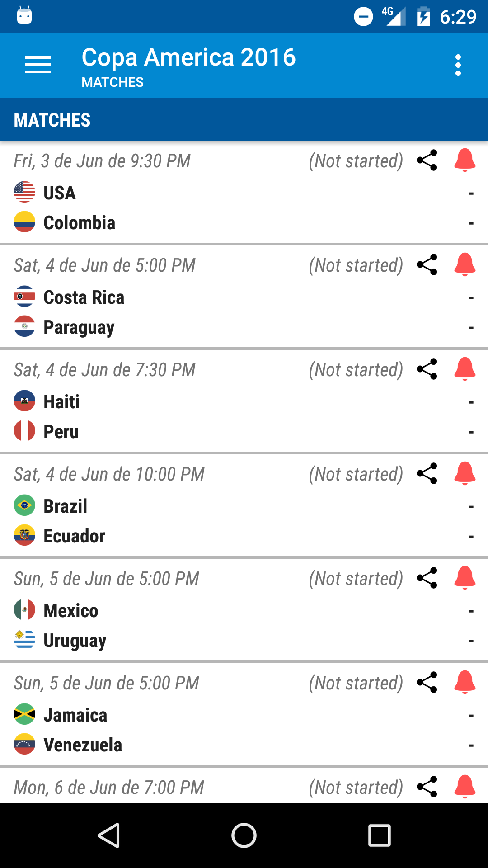Toggle alert bell for Costa Rica vs Paraguay
This screenshot has height=868, width=488.
coord(465,264)
